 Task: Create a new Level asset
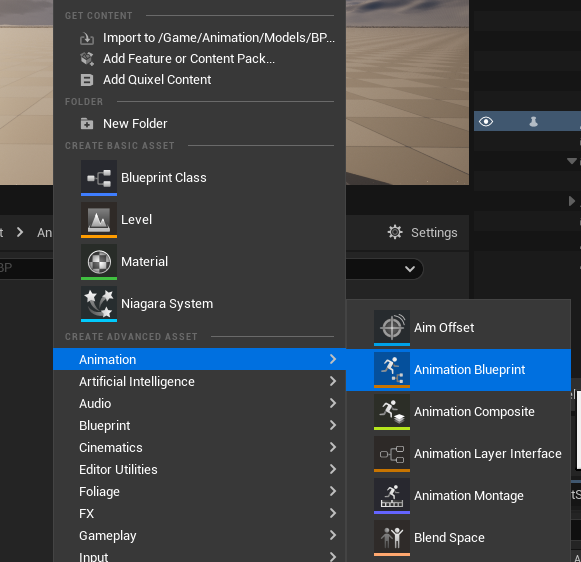pos(199,220)
